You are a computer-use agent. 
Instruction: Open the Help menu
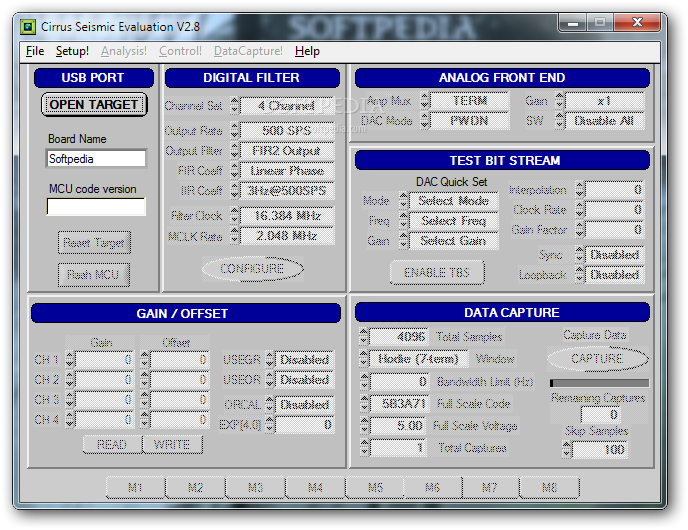point(307,51)
